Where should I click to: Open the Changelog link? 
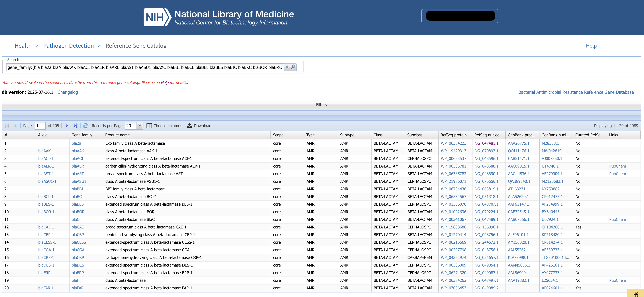[68, 92]
